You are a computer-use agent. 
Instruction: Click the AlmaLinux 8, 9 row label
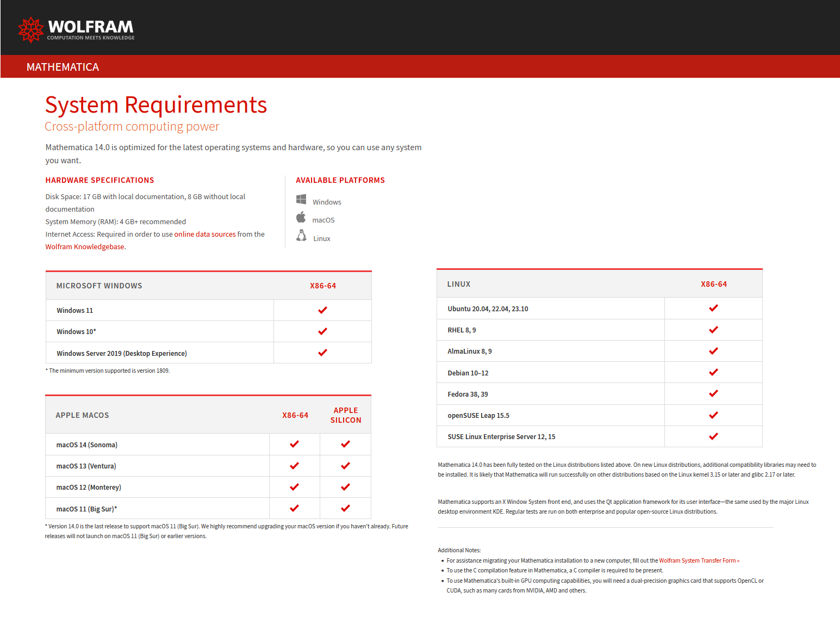[470, 351]
